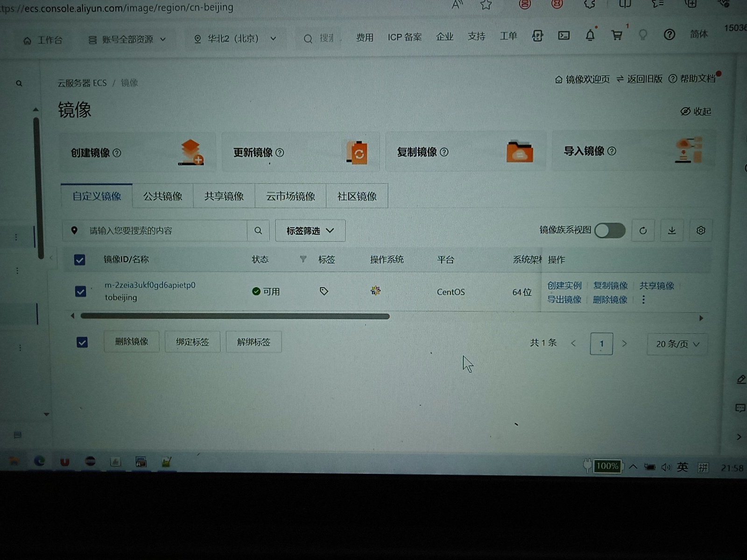This screenshot has width=747, height=560.
Task: Open the 工单 menu
Action: pos(508,36)
